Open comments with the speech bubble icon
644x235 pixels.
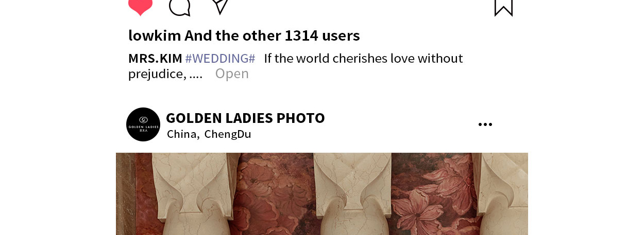point(180,7)
